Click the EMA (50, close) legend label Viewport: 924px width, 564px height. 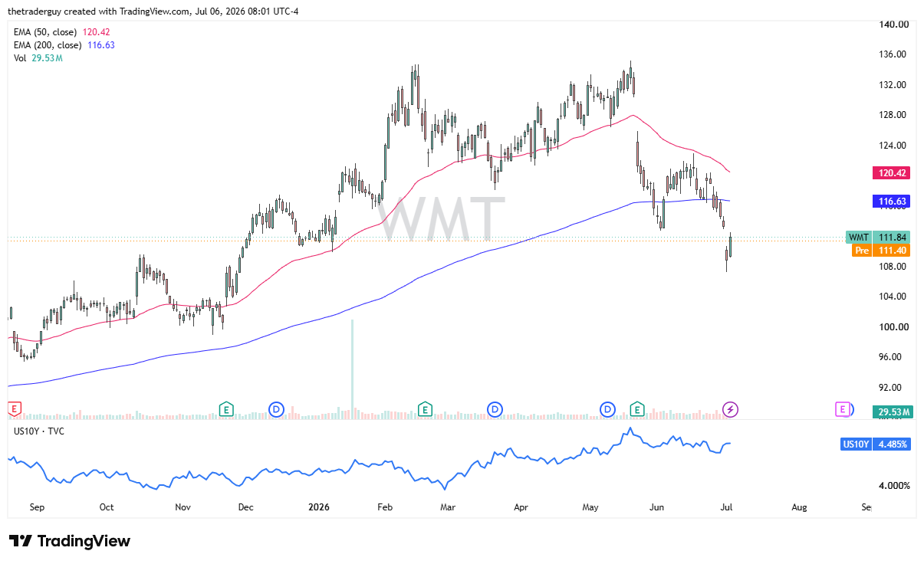tap(46, 32)
